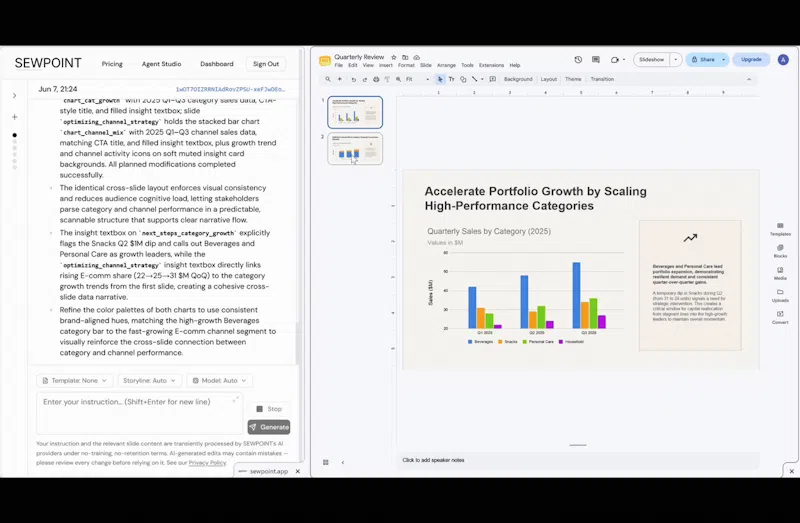Open camera meeting options arrow
Screen dimensions: 800x523
(x=623, y=60)
